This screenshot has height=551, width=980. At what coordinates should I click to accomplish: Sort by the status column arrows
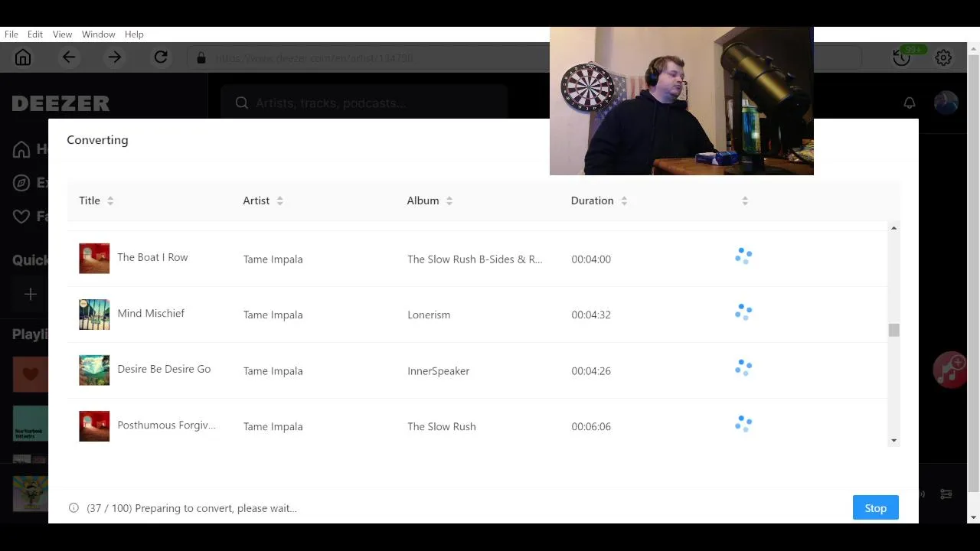745,201
